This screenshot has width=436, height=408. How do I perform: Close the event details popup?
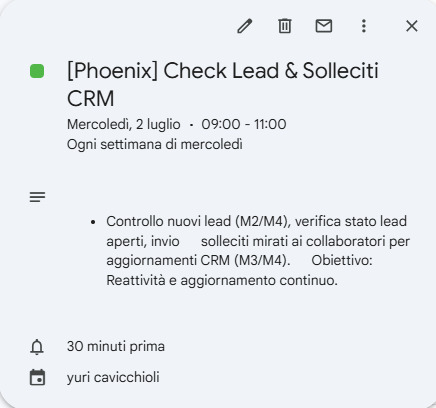(412, 26)
